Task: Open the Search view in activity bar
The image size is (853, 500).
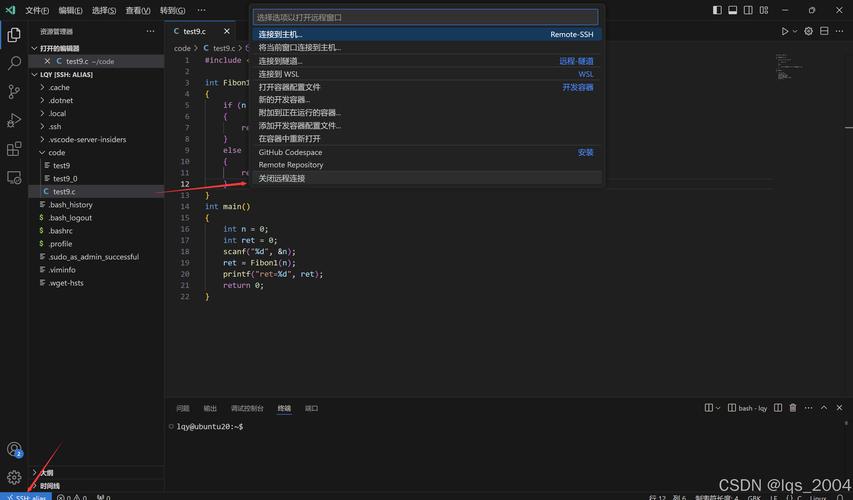Action: [14, 63]
